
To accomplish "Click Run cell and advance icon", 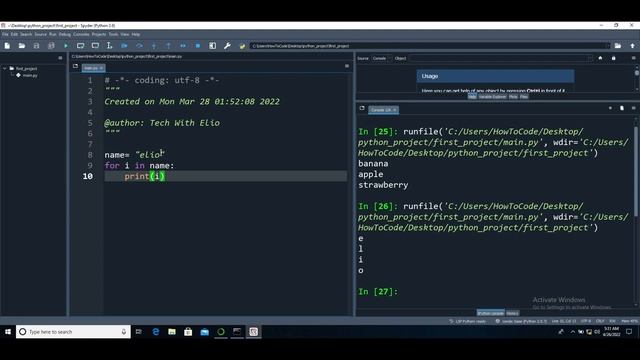I will click(x=95, y=46).
